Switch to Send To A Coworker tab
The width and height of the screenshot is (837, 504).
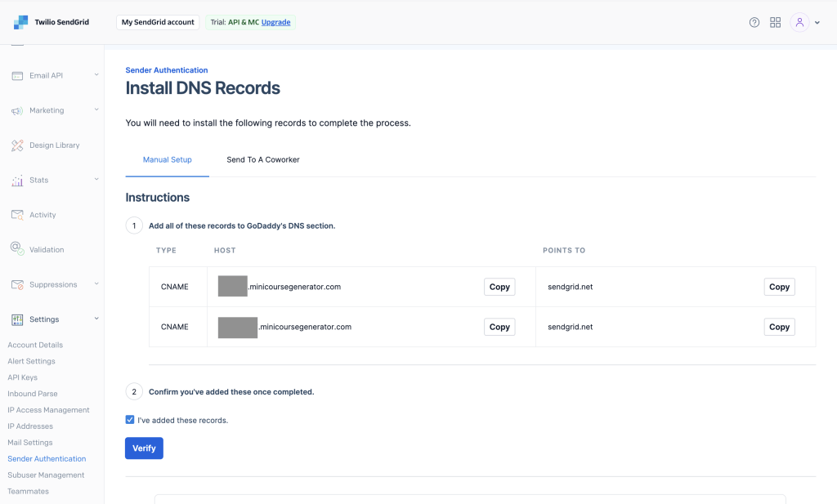click(x=263, y=160)
